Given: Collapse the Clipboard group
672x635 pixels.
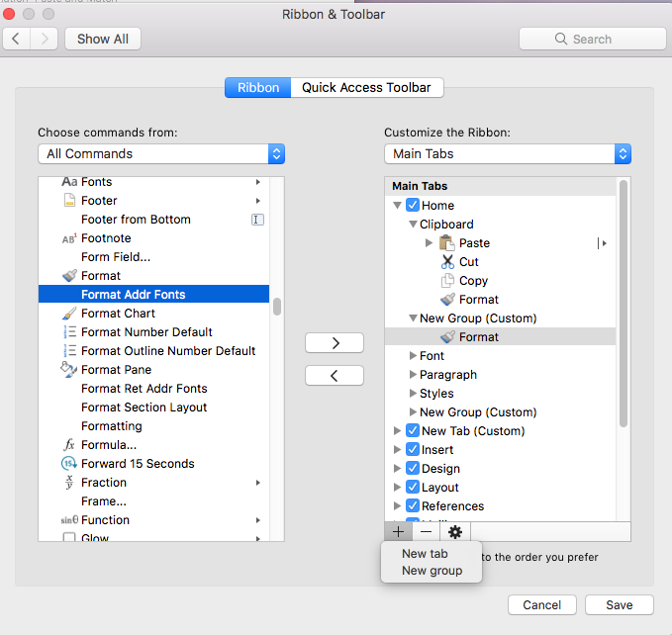Looking at the screenshot, I should coord(413,224).
